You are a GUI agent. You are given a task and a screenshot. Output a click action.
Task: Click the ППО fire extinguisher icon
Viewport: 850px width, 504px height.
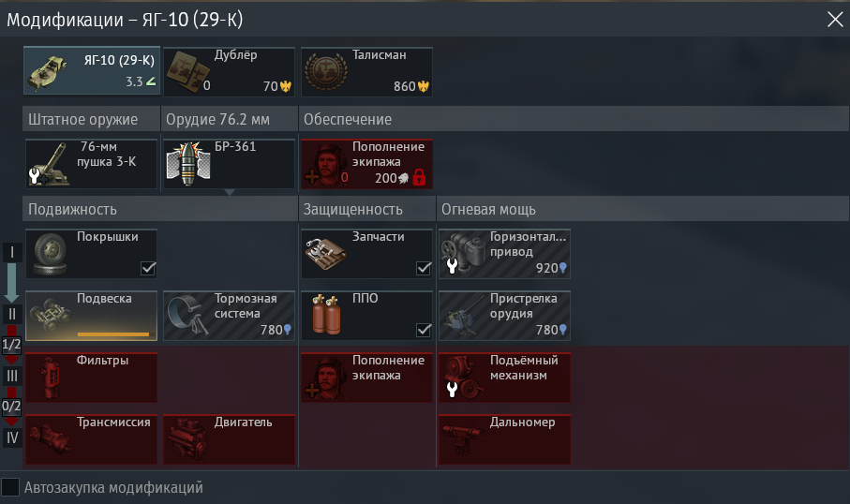[x=326, y=315]
